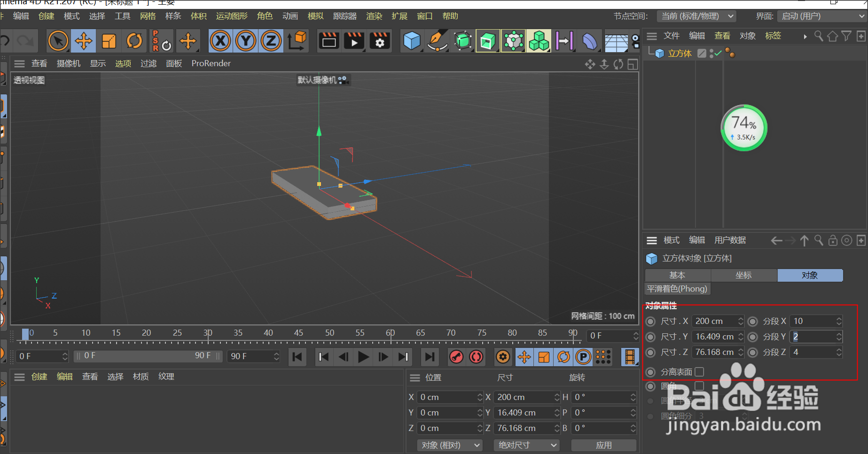Image resolution: width=868 pixels, height=454 pixels.
Task: Open the 运动图形 menu
Action: [232, 16]
